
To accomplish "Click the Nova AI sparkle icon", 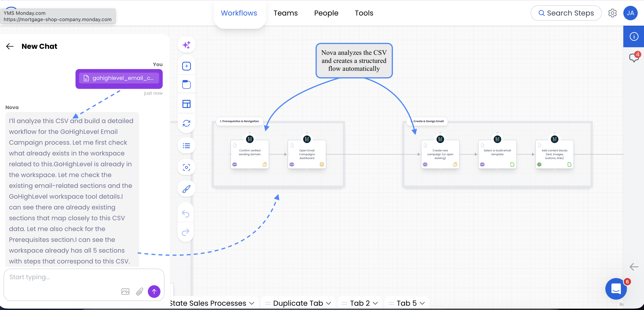I will [186, 45].
